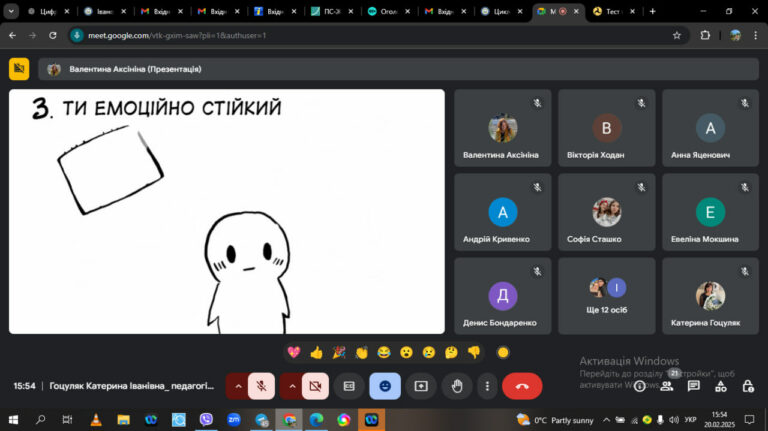Image resolution: width=768 pixels, height=431 pixels.
Task: Open the activities shapes icon
Action: (x=720, y=386)
